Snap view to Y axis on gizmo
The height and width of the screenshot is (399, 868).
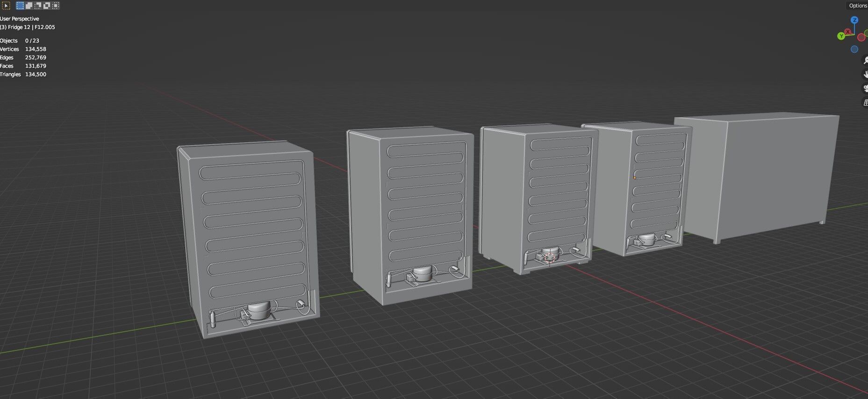click(x=841, y=36)
